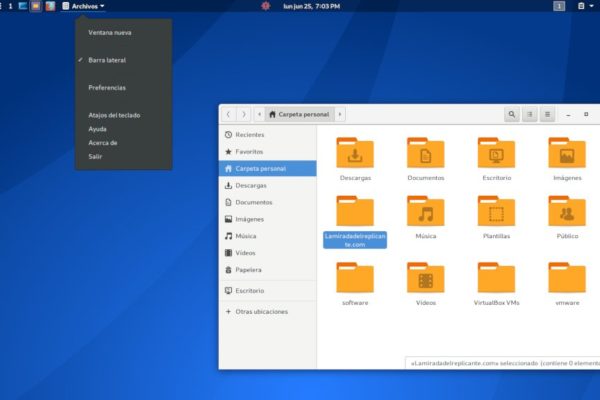Viewport: 600px width, 400px height.
Task: Open the Plantillas folder icon
Action: click(496, 212)
